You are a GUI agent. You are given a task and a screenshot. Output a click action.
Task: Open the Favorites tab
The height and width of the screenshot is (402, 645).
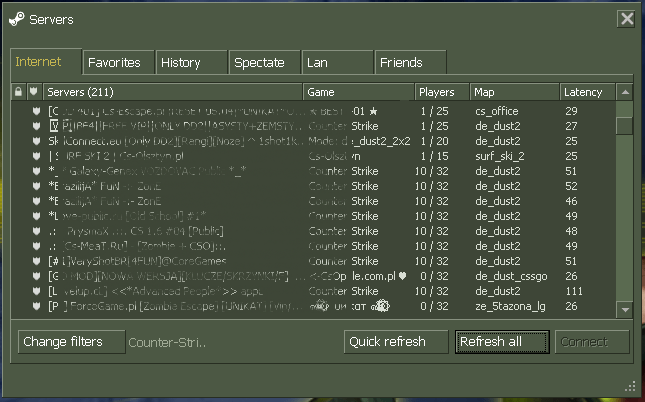coord(118,63)
